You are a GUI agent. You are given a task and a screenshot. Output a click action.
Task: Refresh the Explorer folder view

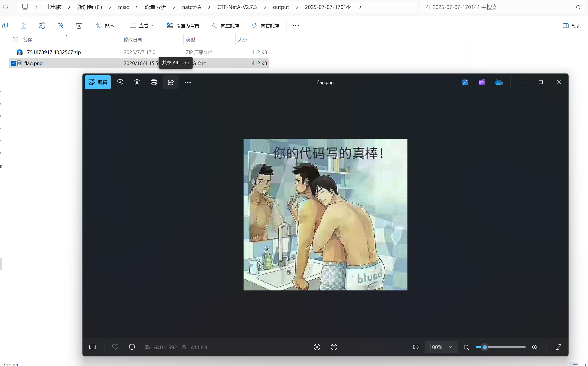(5, 7)
